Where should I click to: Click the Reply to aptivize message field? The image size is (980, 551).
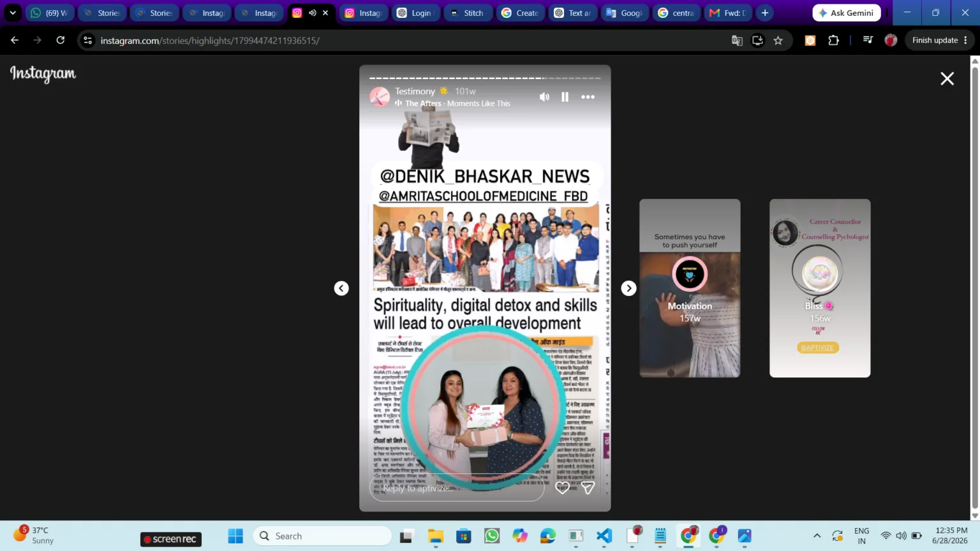coord(457,488)
